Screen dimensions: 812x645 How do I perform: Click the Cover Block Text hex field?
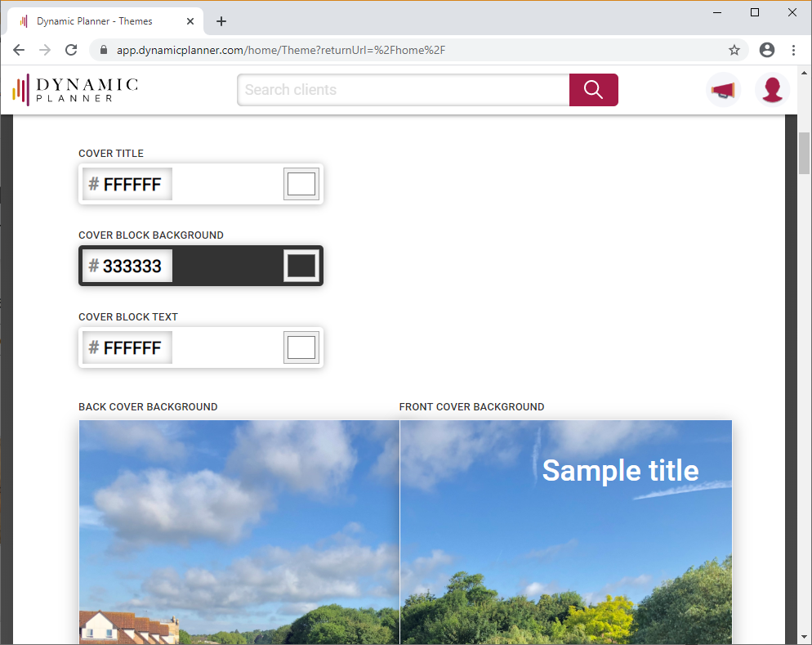coord(127,347)
